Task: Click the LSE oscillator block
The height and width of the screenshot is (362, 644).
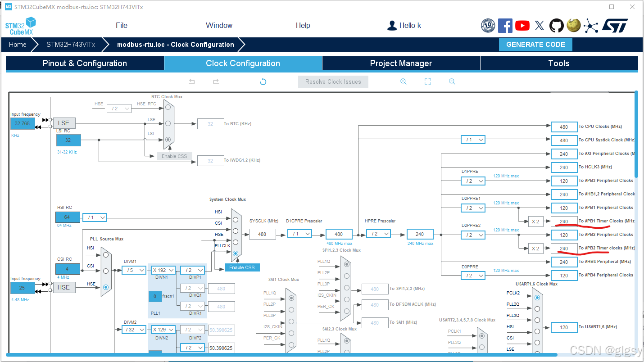Action: [x=64, y=123]
